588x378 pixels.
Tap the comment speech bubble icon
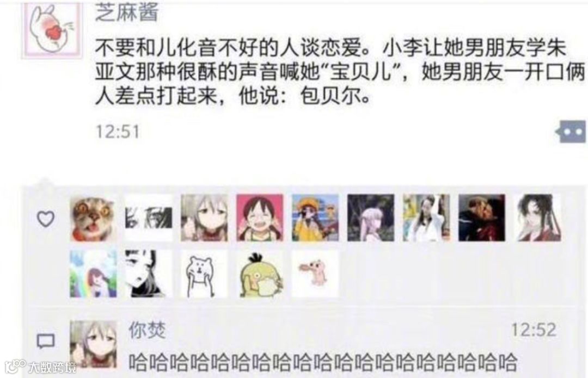click(46, 341)
